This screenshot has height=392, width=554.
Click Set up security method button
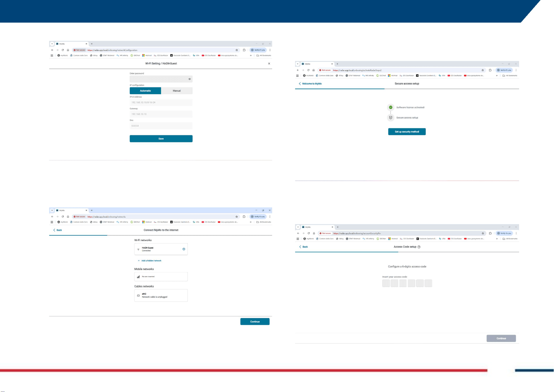click(407, 131)
